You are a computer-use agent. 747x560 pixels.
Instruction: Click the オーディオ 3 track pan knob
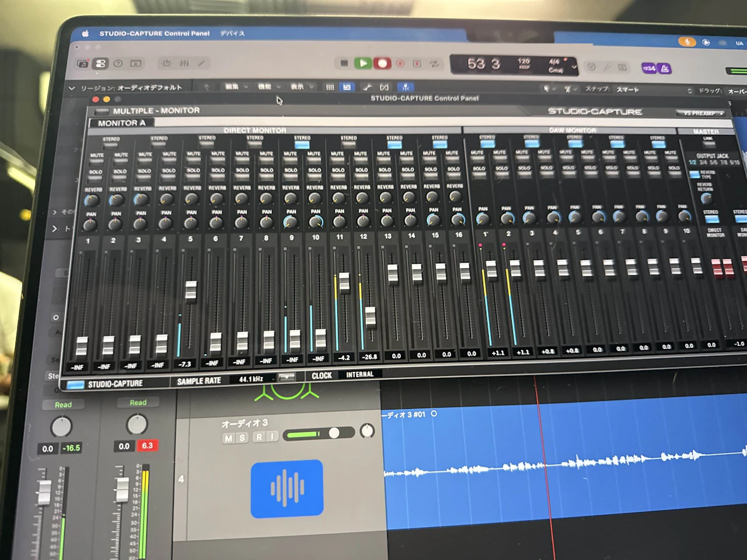tap(368, 430)
